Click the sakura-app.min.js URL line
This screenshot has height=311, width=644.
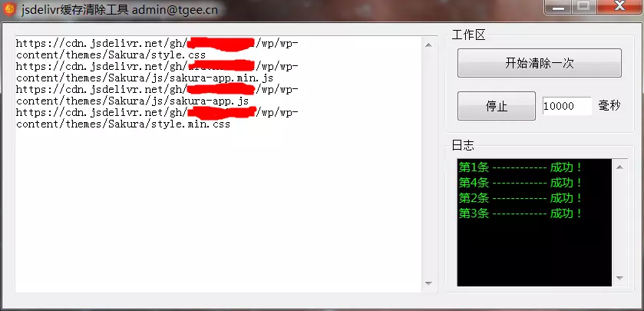click(157, 72)
